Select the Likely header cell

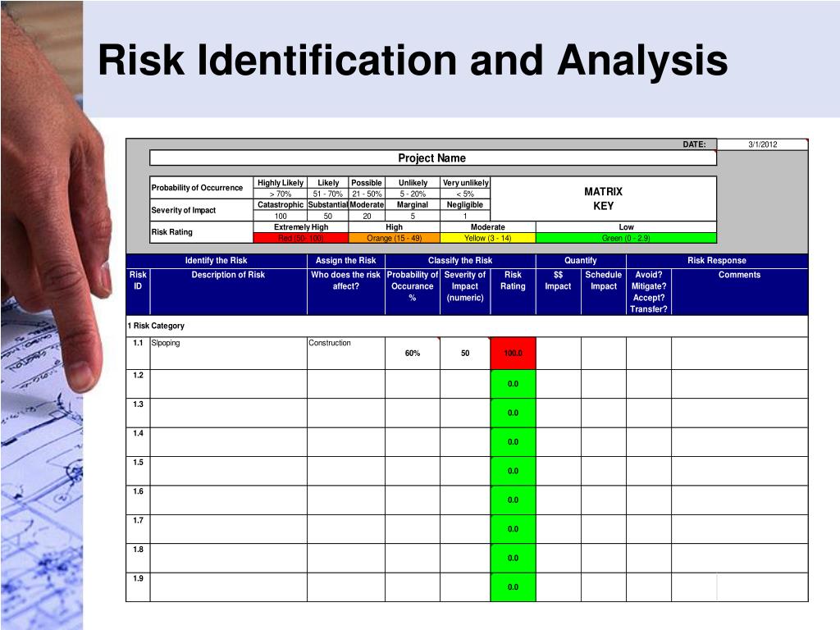pyautogui.click(x=328, y=183)
